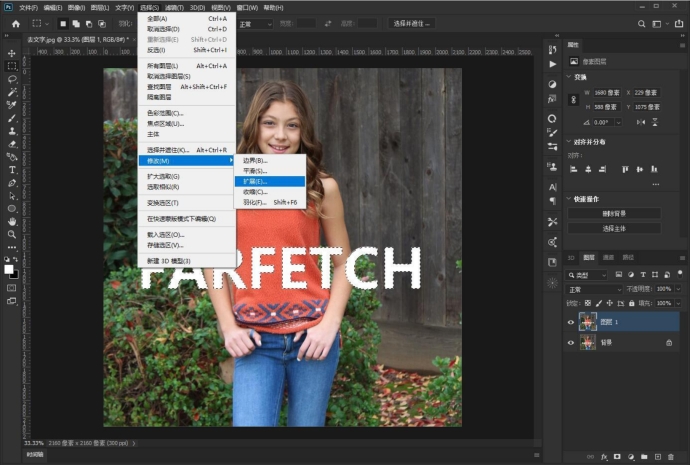
Task: Open the layer blend mode 正常 dropdown
Action: click(x=594, y=289)
